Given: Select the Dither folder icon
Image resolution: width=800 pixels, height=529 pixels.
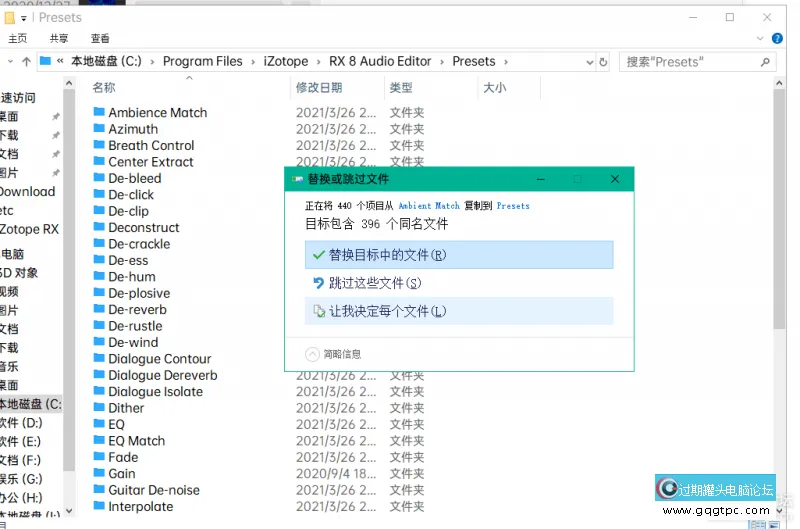Looking at the screenshot, I should point(99,407).
